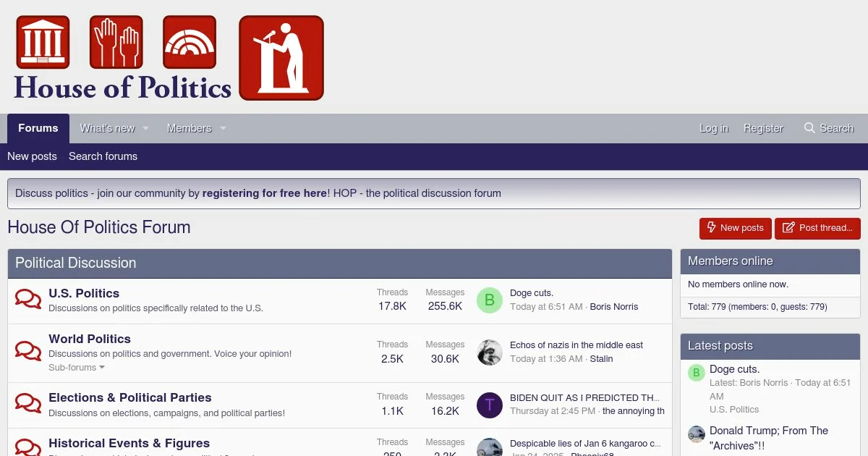868x456 pixels.
Task: Open the Elections & Political Parties forum title
Action: pyautogui.click(x=130, y=397)
